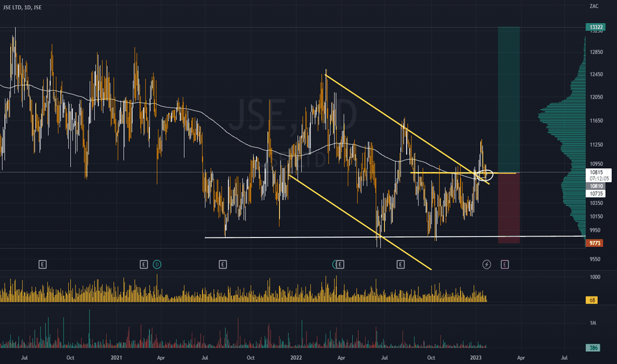Select the white ellipse drawing near 10815
This screenshot has width=617, height=364.
[485, 175]
